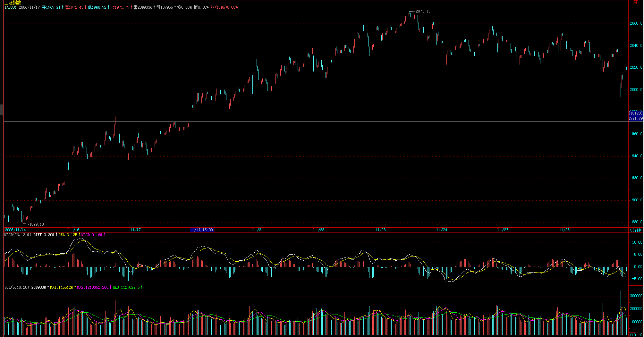644x337 pixels.
Task: Click the 2060.0 price axis label
Action: (x=636, y=24)
